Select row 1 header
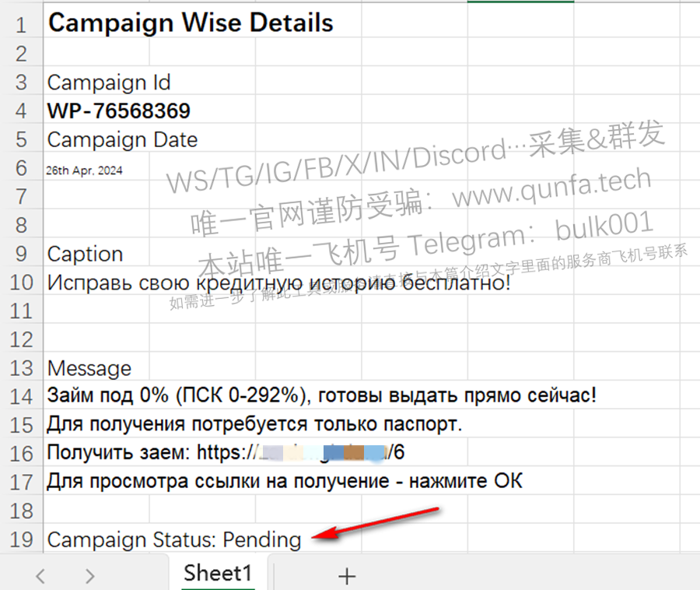 [x=21, y=25]
